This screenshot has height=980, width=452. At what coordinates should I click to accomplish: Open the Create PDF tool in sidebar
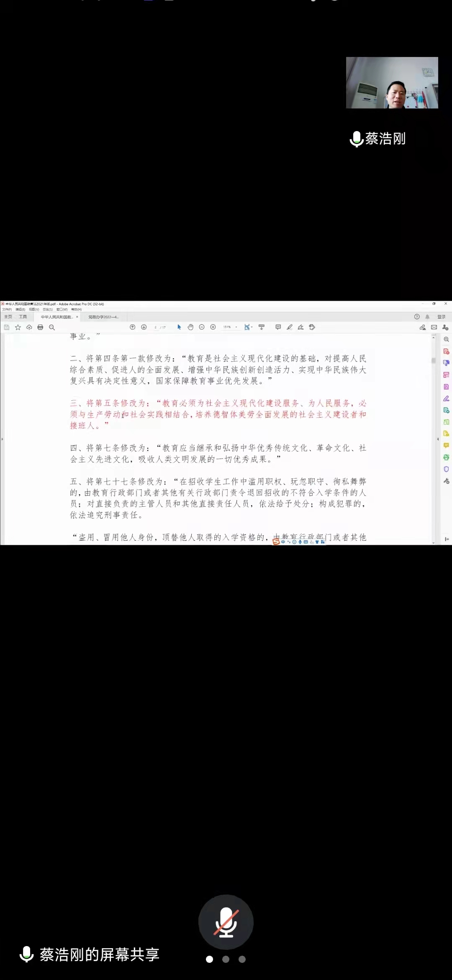(446, 351)
